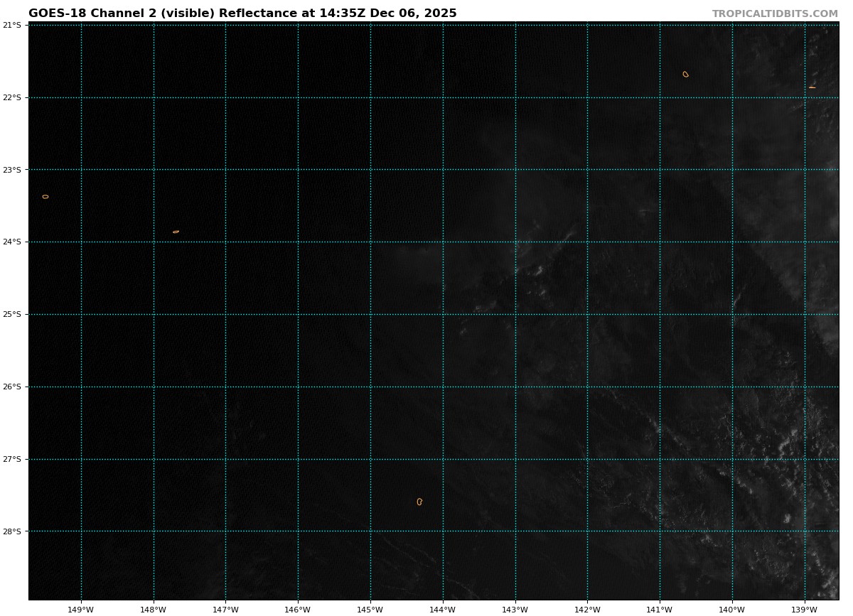
Task: Click the 22°S latitude axis label
Action: [12, 97]
